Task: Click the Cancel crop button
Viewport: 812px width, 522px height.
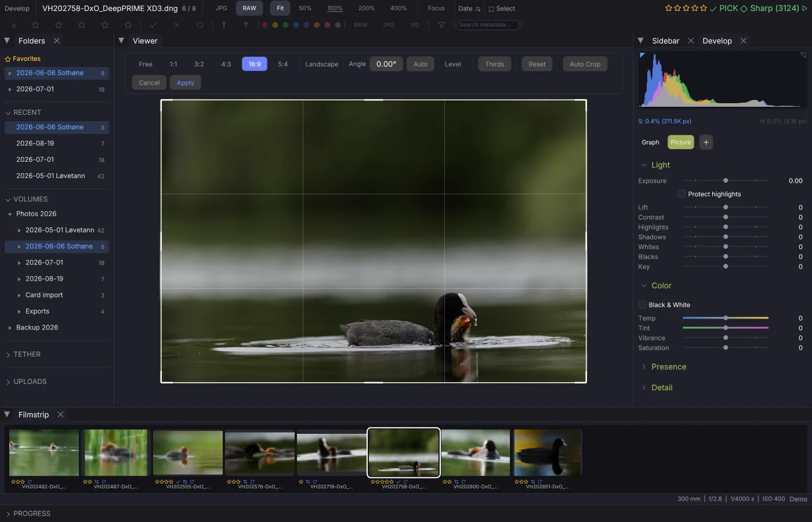Action: (x=149, y=82)
